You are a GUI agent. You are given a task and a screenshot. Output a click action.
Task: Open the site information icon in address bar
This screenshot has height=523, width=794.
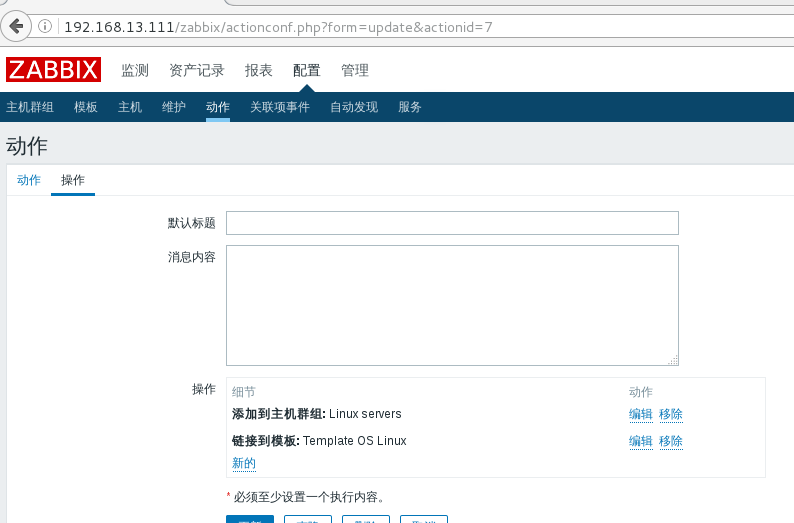pos(45,26)
